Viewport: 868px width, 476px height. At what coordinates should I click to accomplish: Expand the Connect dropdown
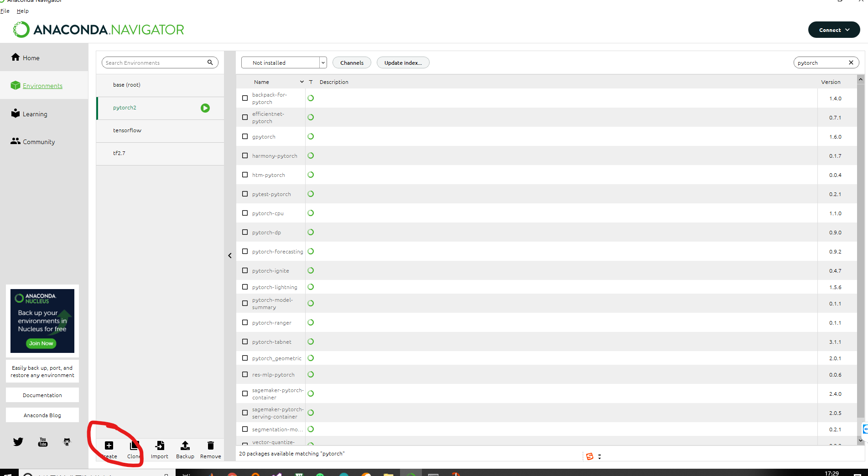tap(834, 30)
